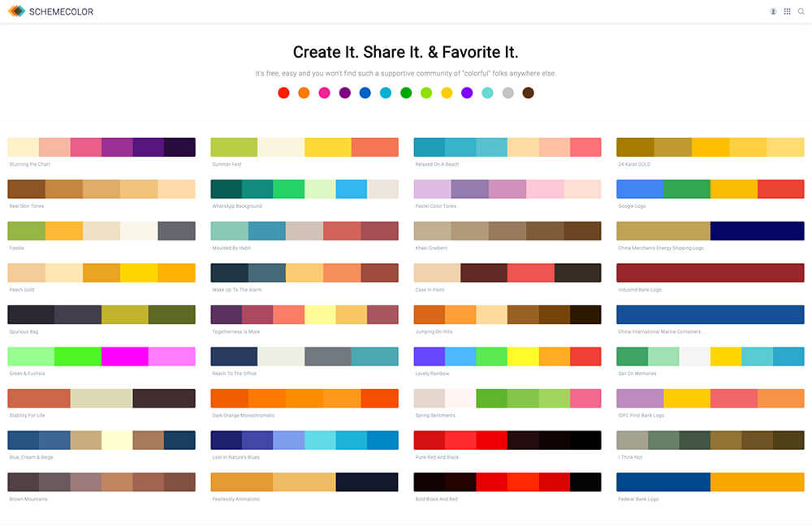Select the Pure Red And Black palette strip
812x527 pixels.
(508, 440)
